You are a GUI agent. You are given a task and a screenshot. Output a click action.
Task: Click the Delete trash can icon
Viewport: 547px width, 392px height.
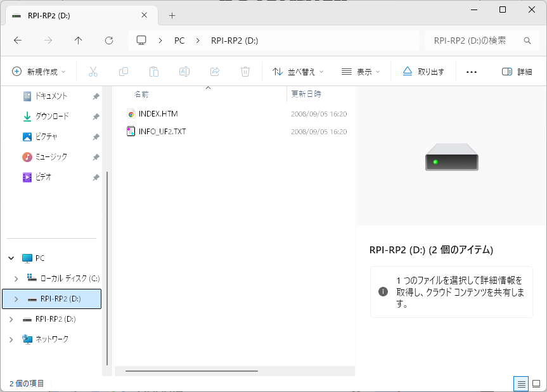coord(245,72)
